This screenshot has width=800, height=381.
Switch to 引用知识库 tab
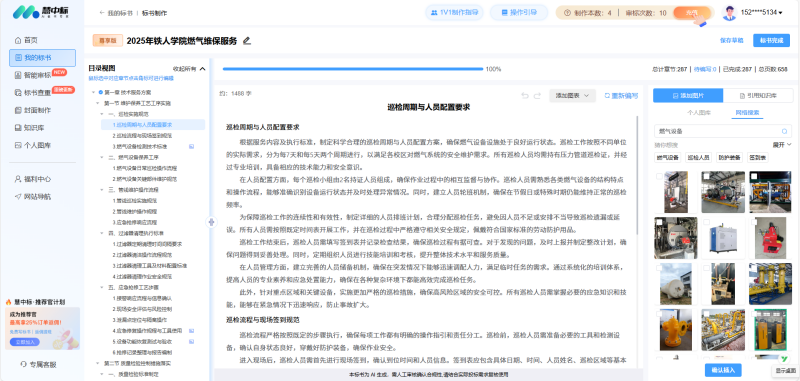[759, 95]
